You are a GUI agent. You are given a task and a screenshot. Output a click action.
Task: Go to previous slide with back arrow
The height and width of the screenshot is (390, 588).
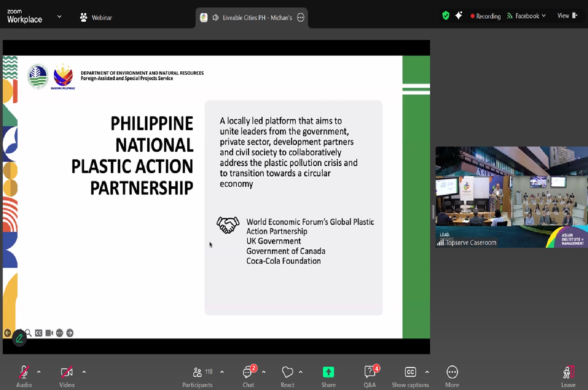pyautogui.click(x=7, y=333)
